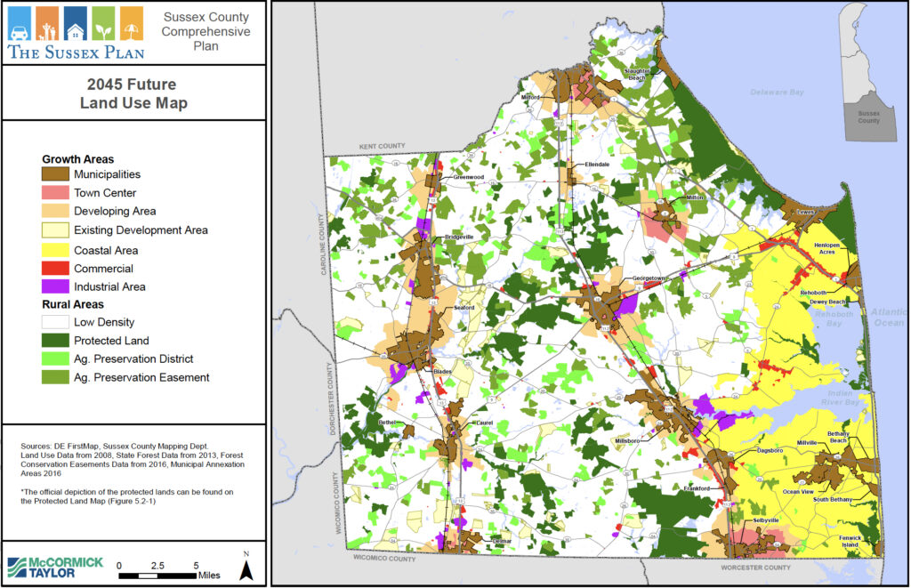The image size is (911, 588).
Task: Click the Industrial Area purple legend swatch
Action: pyautogui.click(x=55, y=286)
